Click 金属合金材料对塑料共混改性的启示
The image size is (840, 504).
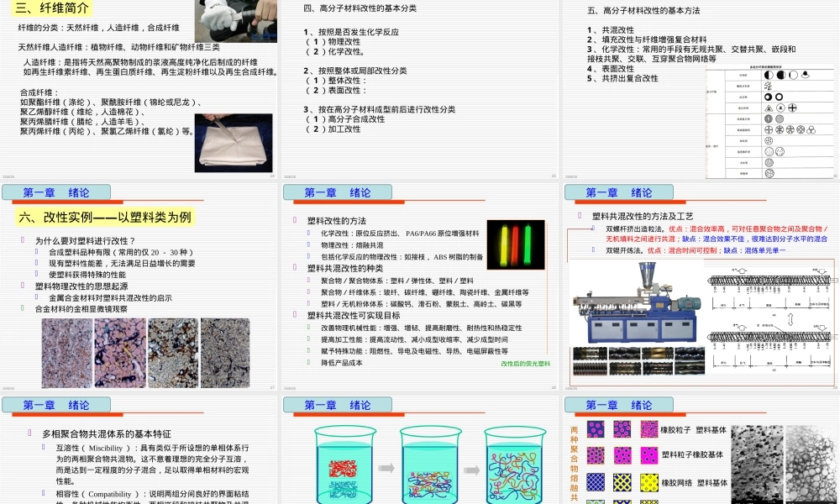coord(110,298)
